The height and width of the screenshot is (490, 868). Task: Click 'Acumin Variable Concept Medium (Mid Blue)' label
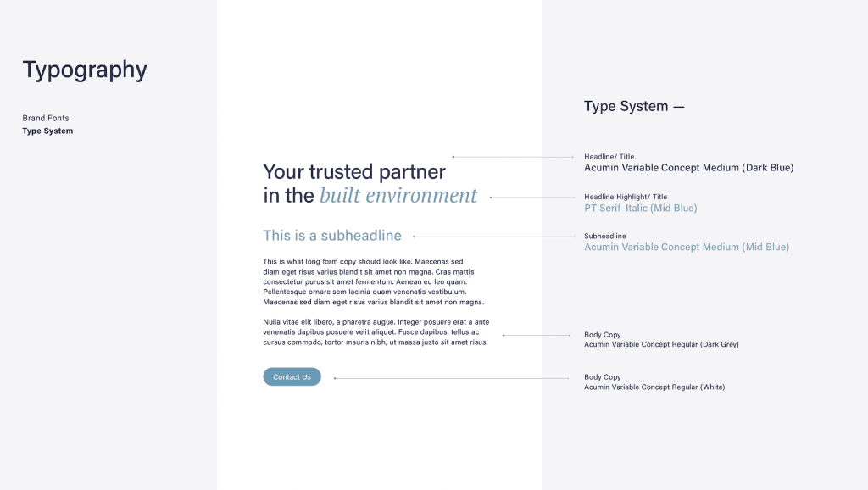pos(687,247)
